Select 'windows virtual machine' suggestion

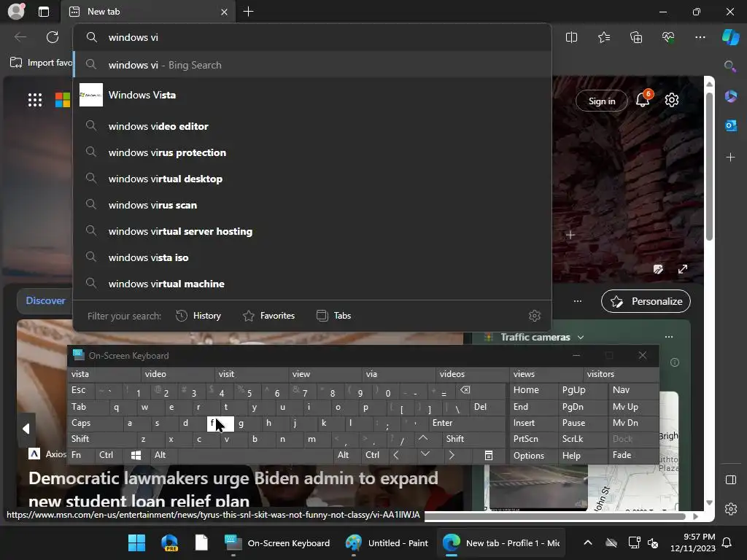[312, 284]
